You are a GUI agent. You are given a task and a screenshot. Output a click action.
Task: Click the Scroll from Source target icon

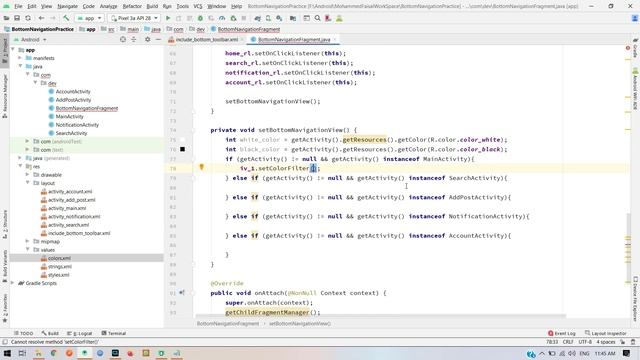tap(123, 40)
